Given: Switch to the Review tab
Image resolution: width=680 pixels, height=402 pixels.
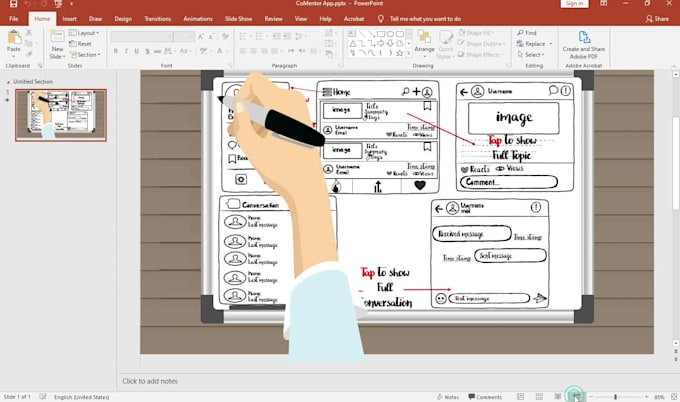Looking at the screenshot, I should (x=273, y=19).
